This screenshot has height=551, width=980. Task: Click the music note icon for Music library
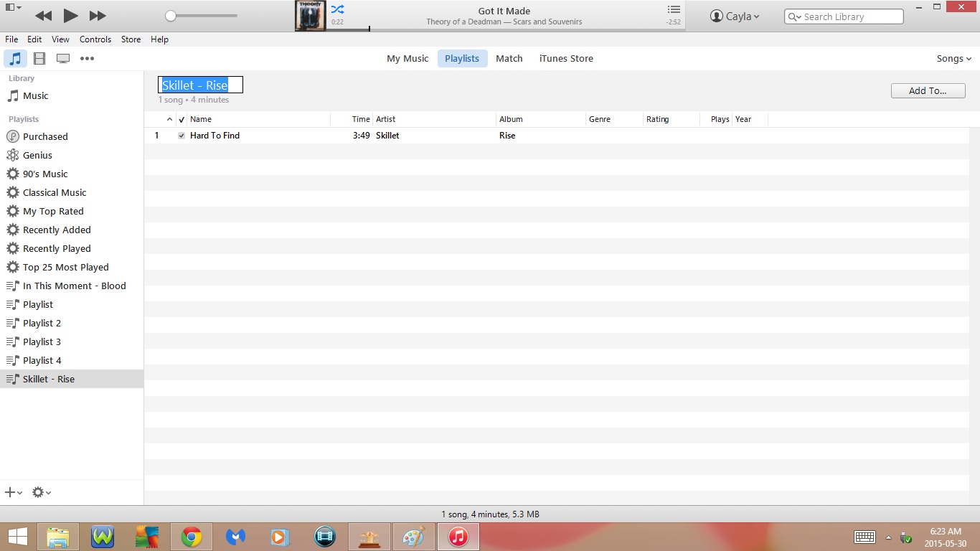13,95
